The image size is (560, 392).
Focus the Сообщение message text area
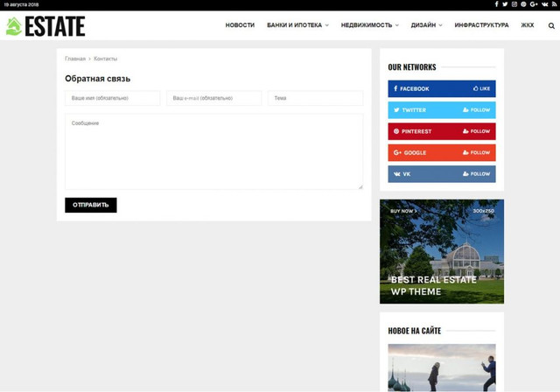[x=213, y=151]
